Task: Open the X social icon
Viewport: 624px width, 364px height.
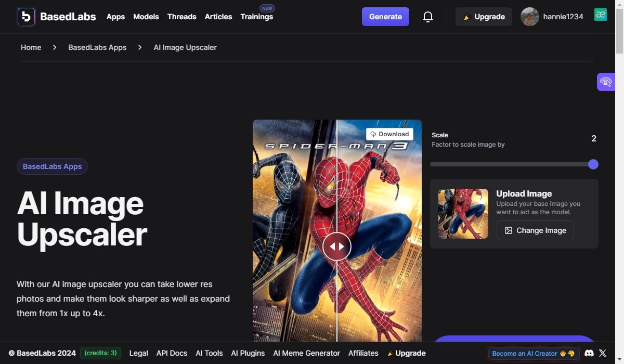Action: (x=603, y=353)
